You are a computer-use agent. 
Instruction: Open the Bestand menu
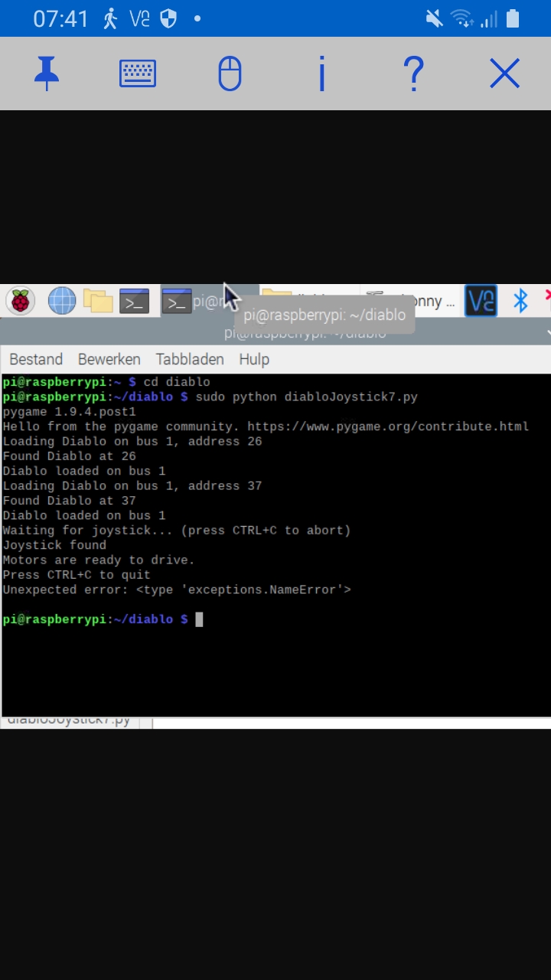[36, 359]
